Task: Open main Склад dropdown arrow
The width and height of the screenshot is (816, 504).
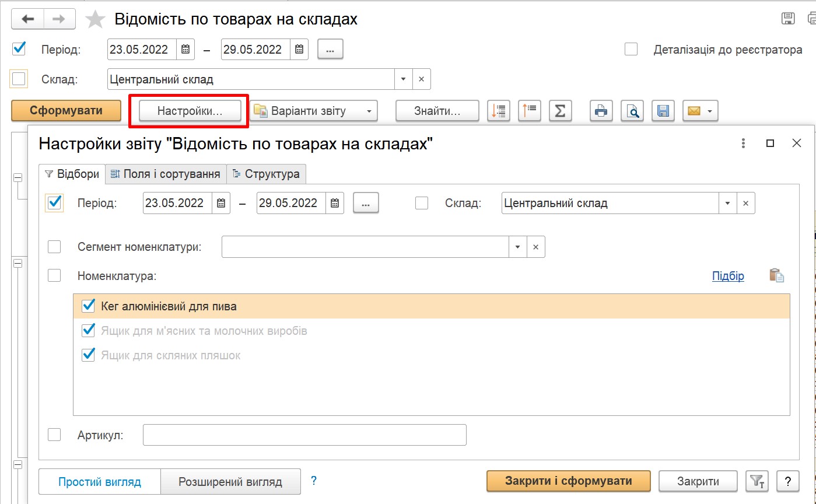Action: (404, 79)
